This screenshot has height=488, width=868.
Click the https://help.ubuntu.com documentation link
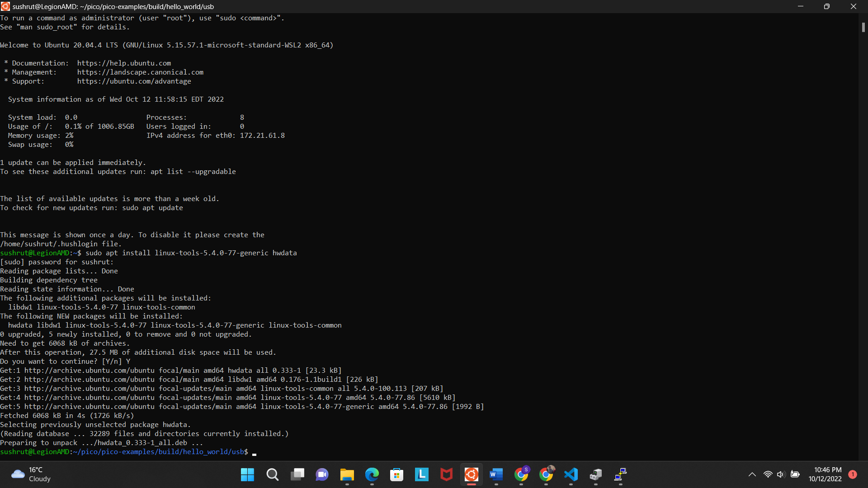124,63
